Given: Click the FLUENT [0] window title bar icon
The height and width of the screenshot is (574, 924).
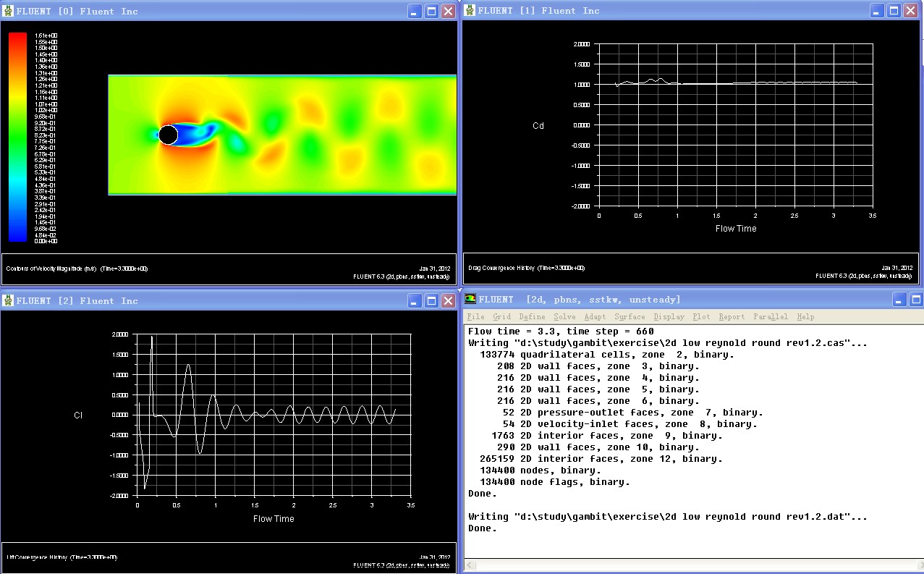Looking at the screenshot, I should pyautogui.click(x=8, y=11).
